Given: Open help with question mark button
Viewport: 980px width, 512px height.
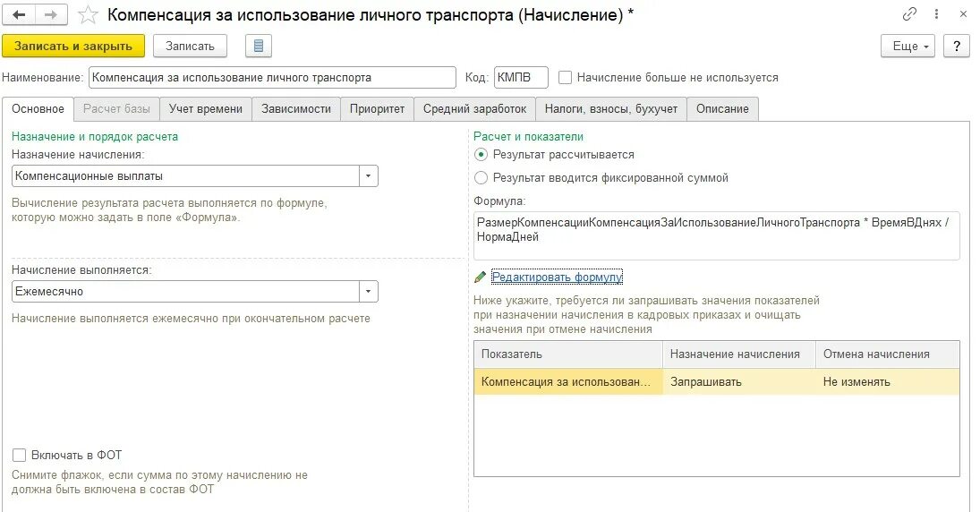Looking at the screenshot, I should point(956,47).
